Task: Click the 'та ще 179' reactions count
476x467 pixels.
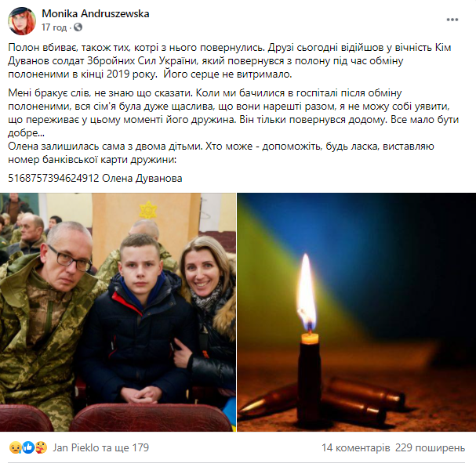Action: click(125, 447)
